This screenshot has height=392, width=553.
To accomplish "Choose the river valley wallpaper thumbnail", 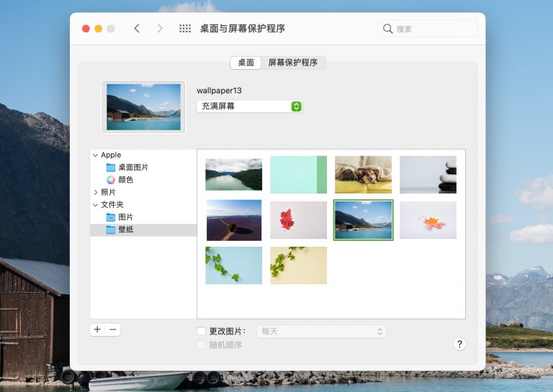I will click(x=234, y=175).
